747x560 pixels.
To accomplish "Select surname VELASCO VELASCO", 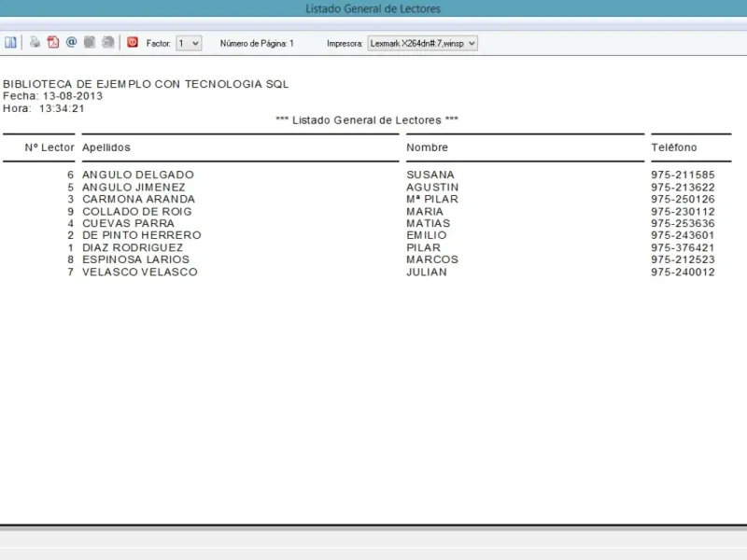I will point(139,272).
